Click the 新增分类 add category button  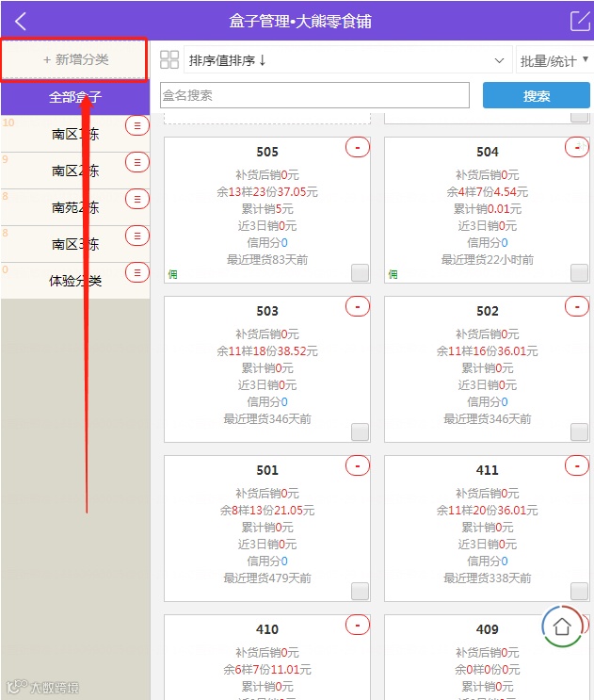(x=74, y=59)
